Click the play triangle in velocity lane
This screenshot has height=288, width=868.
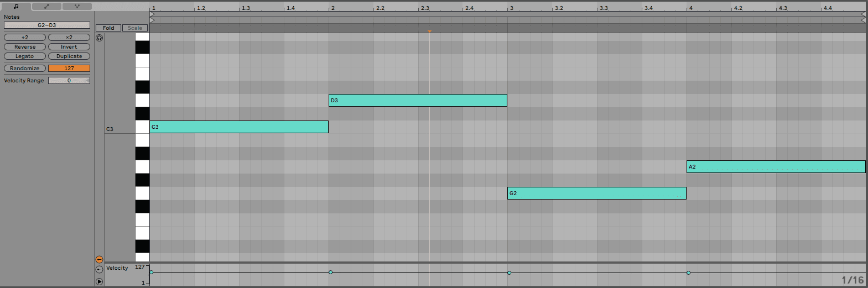tap(100, 281)
